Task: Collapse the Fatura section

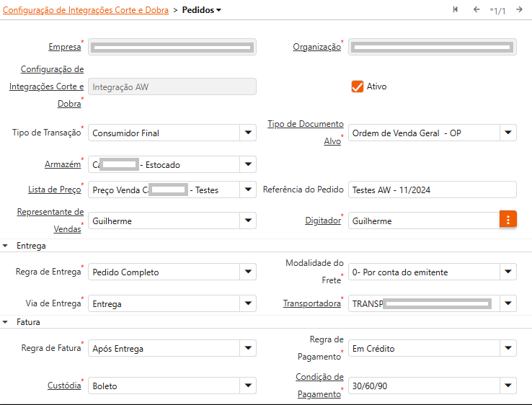Action: point(6,322)
